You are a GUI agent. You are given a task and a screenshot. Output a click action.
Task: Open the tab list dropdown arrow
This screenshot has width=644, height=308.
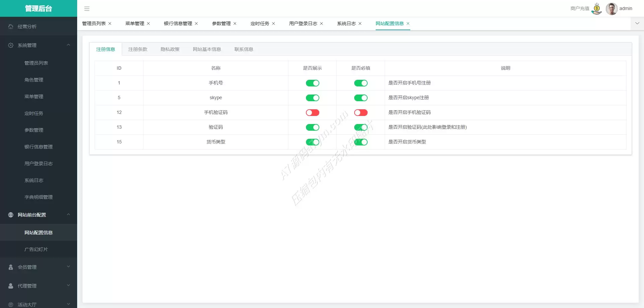click(637, 23)
